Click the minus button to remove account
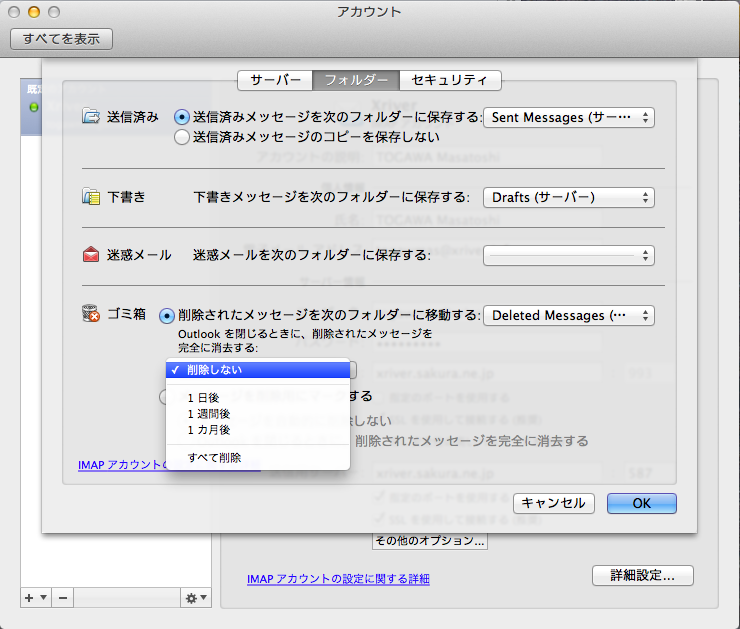 tap(62, 597)
